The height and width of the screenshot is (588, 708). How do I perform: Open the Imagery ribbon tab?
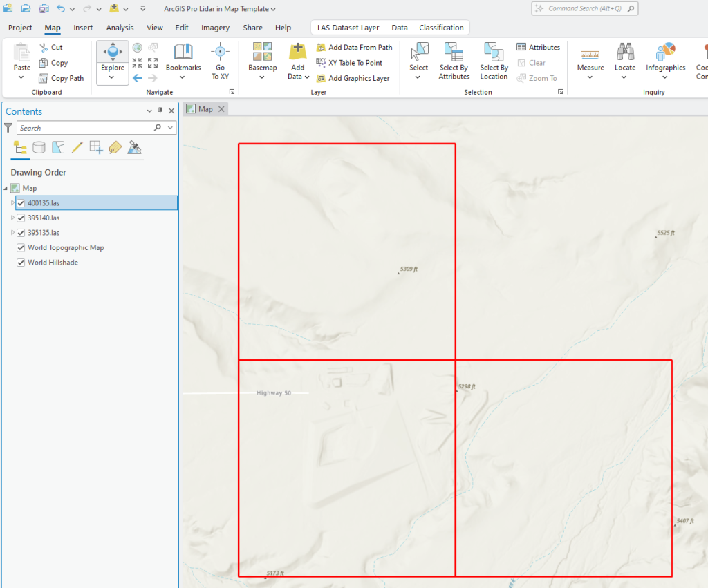215,28
